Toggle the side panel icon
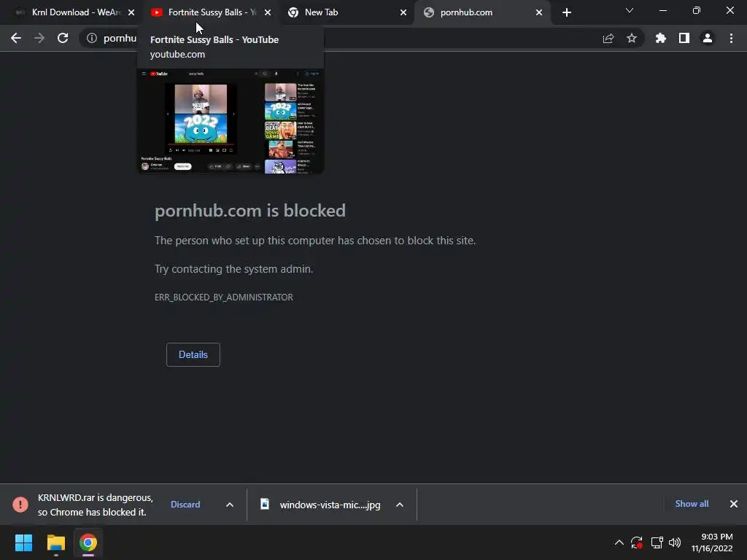 click(x=684, y=38)
